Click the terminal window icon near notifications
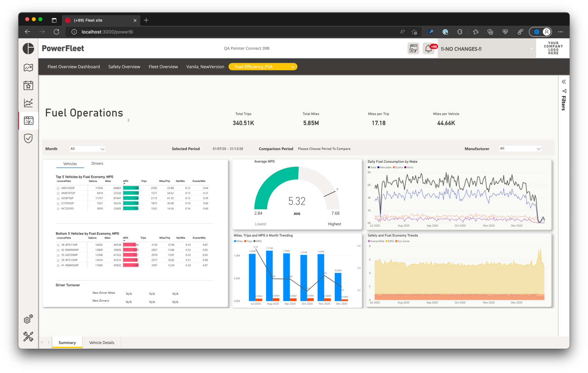The width and height of the screenshot is (588, 373). [413, 48]
